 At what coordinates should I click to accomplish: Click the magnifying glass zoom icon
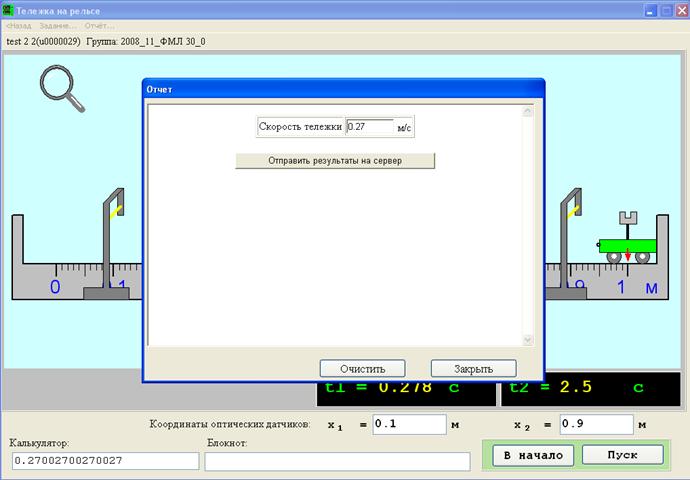[x=62, y=88]
